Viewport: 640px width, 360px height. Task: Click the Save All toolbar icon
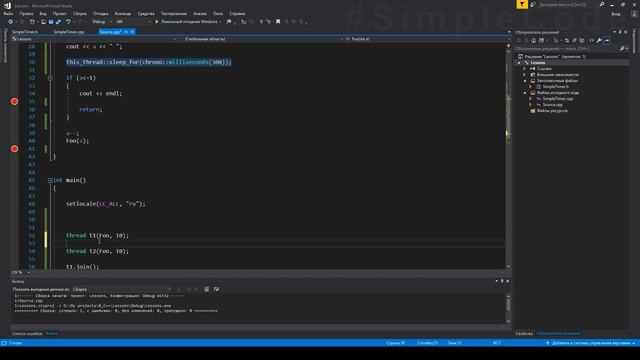pyautogui.click(x=58, y=22)
